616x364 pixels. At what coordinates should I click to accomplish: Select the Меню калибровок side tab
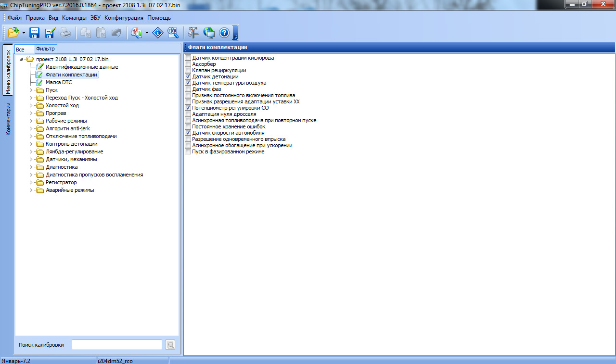click(8, 70)
